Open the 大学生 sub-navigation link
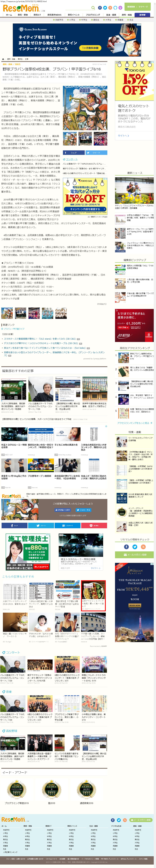The width and height of the screenshot is (156, 868). coord(107,20)
